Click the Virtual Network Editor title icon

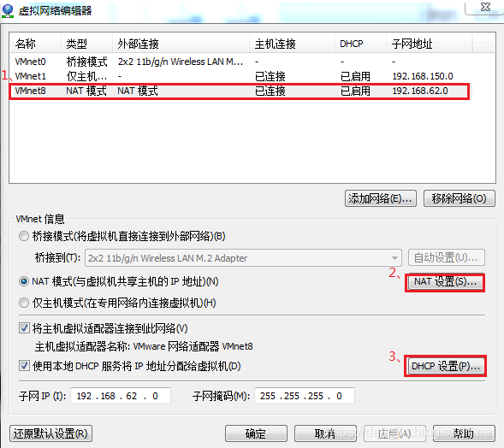click(x=8, y=10)
